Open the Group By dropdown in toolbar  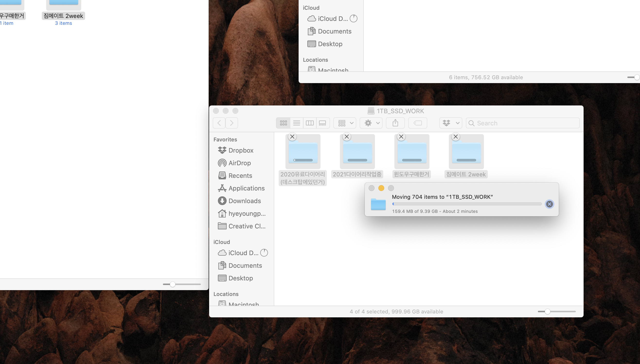pos(345,123)
